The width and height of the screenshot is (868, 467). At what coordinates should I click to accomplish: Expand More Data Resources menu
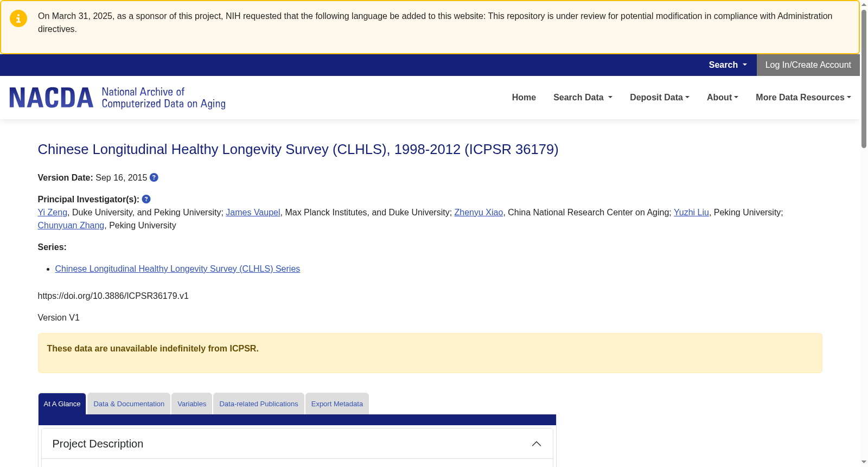[803, 98]
